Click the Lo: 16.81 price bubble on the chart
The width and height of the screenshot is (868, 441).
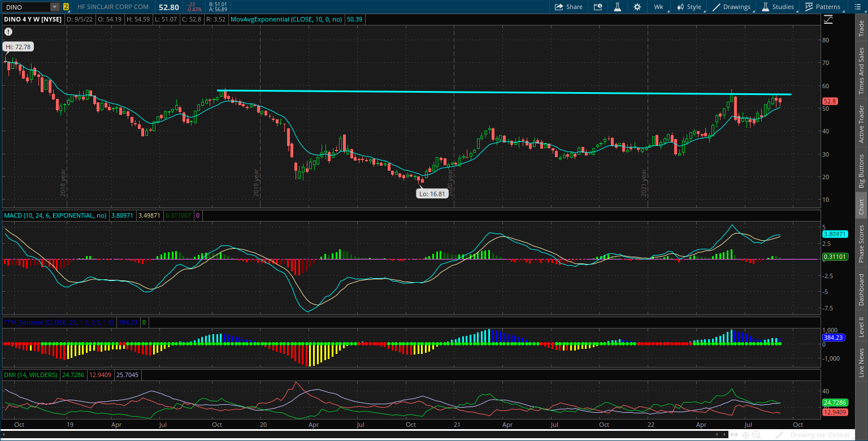(x=432, y=193)
